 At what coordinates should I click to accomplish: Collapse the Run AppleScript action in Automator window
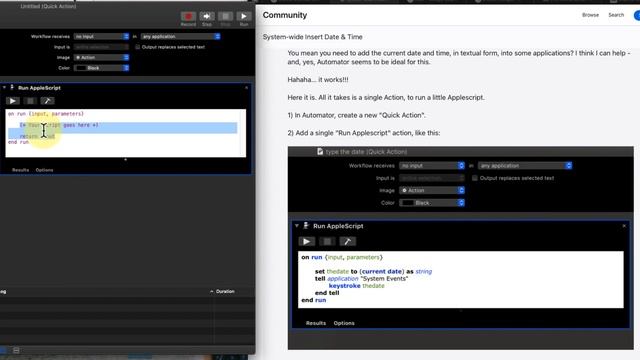(x=4, y=87)
